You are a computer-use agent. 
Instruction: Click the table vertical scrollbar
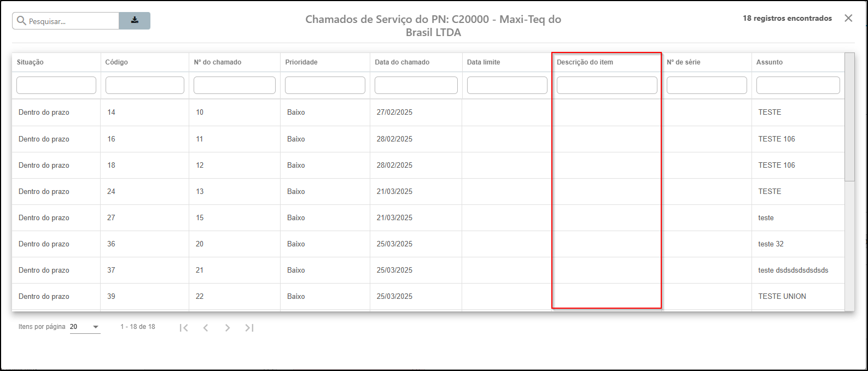849,117
